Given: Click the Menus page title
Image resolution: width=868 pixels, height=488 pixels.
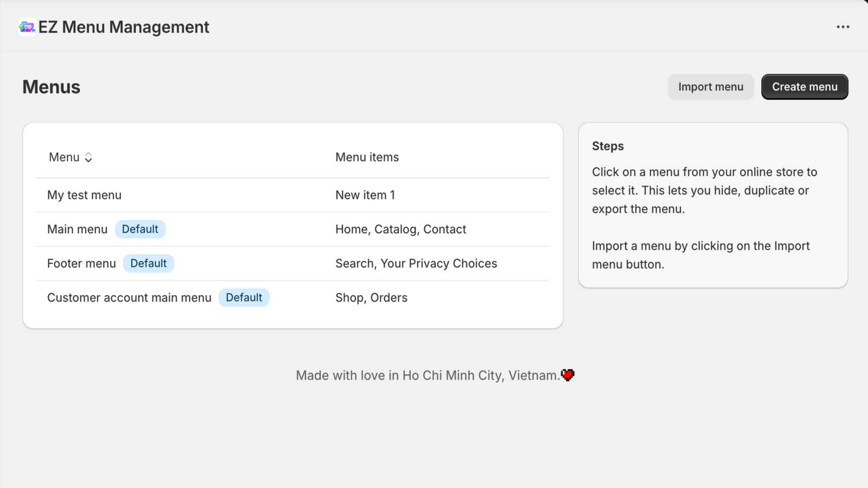Looking at the screenshot, I should pos(51,87).
